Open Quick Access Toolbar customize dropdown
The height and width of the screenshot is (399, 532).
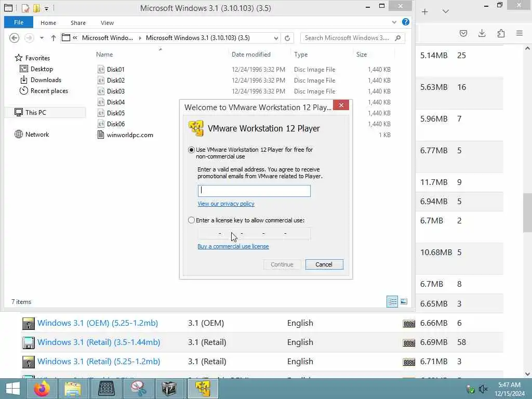click(46, 8)
